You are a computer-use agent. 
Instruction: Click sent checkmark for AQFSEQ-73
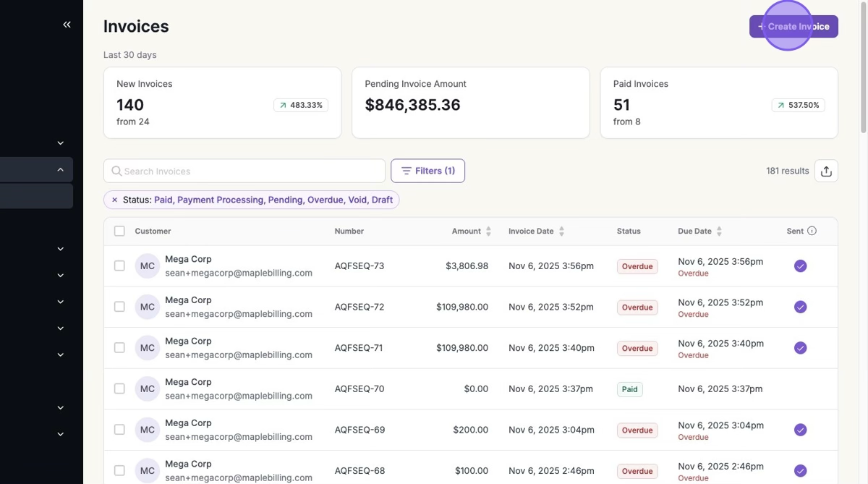click(800, 266)
